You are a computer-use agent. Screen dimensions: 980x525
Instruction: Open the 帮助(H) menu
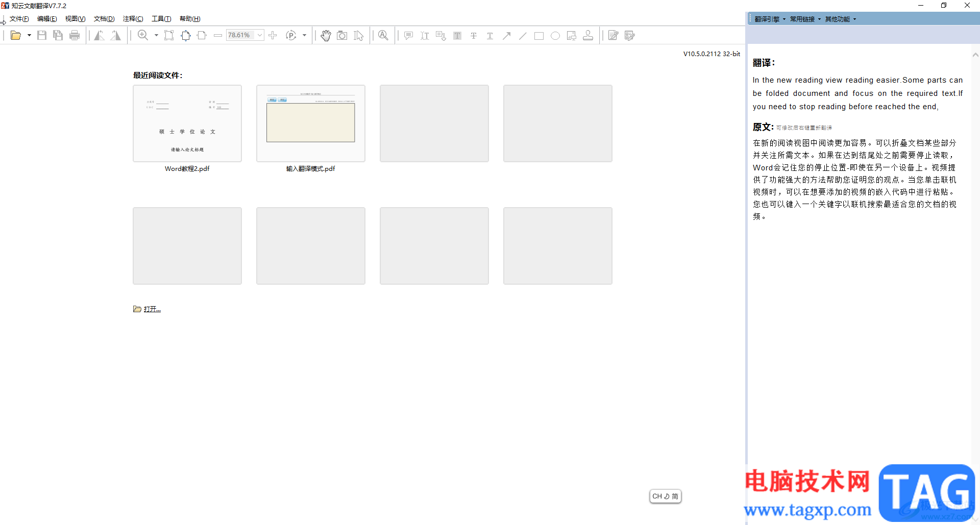[x=190, y=19]
